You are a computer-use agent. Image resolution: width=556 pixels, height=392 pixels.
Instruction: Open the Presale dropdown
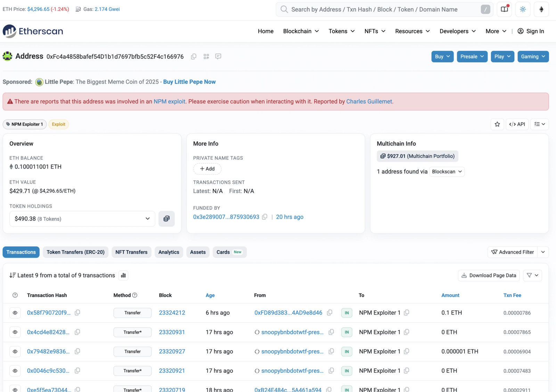point(472,57)
